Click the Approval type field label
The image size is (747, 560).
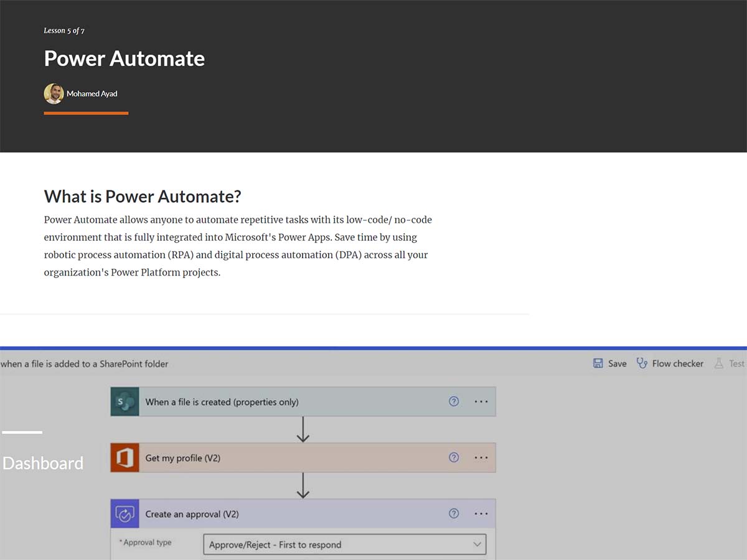[145, 543]
